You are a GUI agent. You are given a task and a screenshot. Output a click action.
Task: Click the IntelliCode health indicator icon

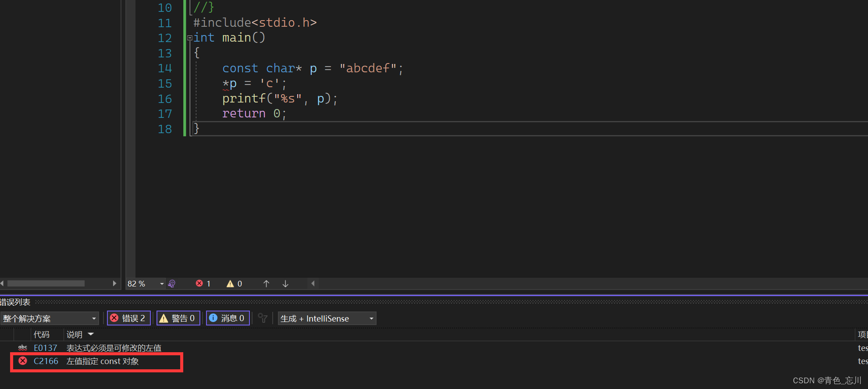172,284
